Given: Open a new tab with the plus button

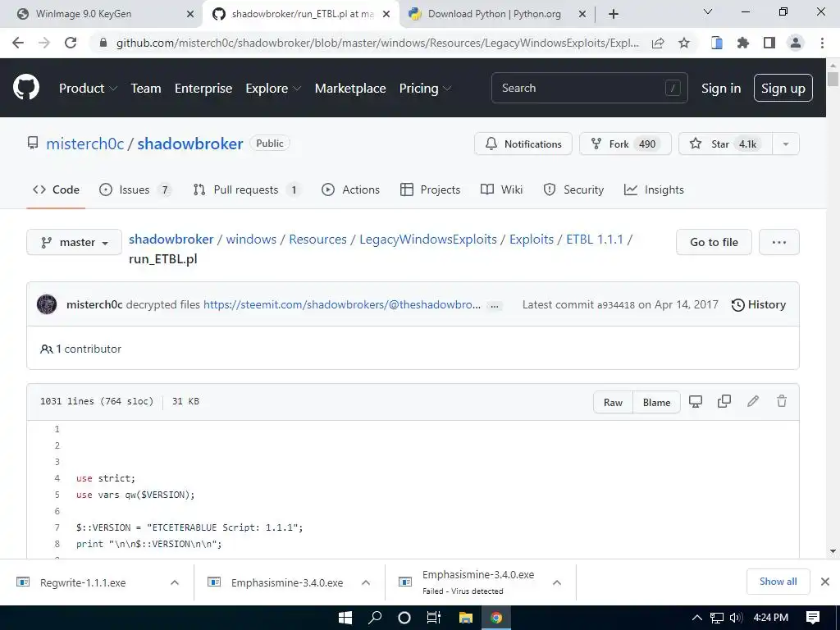Looking at the screenshot, I should pos(614,14).
